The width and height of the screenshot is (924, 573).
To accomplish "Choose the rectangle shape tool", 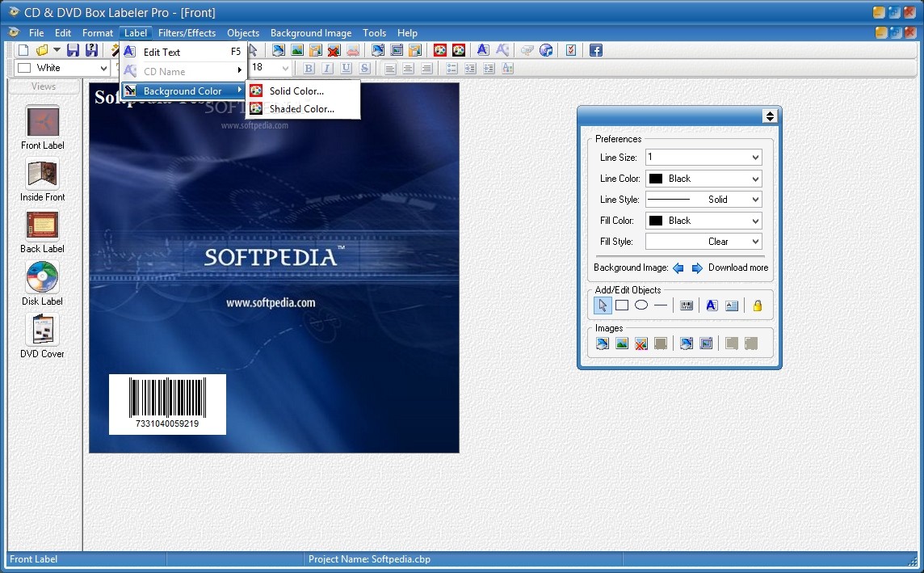I will [x=622, y=305].
